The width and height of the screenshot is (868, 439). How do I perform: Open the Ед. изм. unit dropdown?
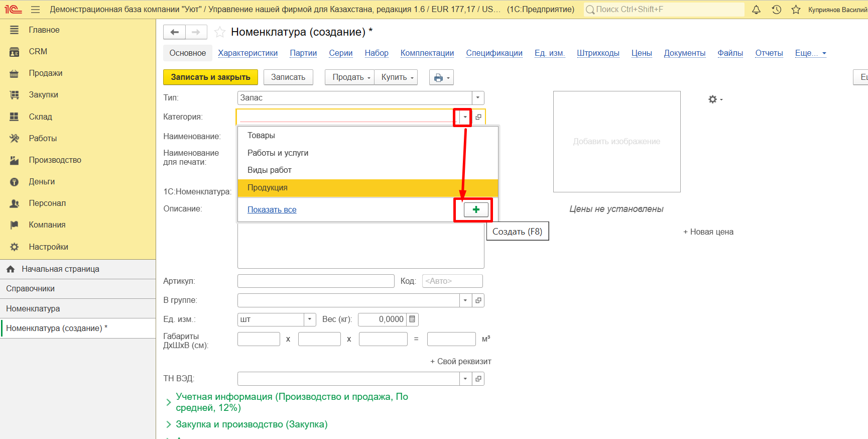310,319
